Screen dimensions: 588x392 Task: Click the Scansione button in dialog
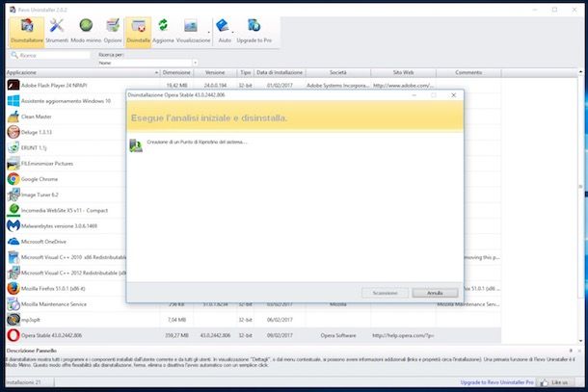point(386,293)
